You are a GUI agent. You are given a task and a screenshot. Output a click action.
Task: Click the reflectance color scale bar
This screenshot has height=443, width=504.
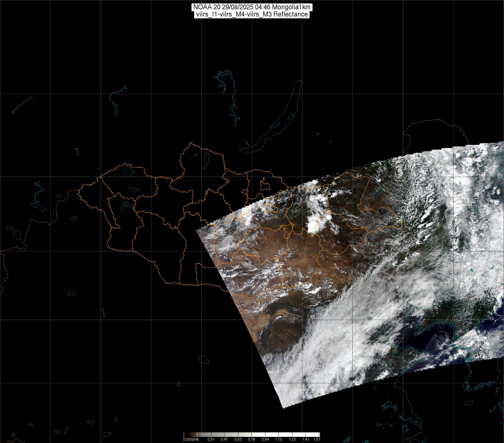[252, 435]
